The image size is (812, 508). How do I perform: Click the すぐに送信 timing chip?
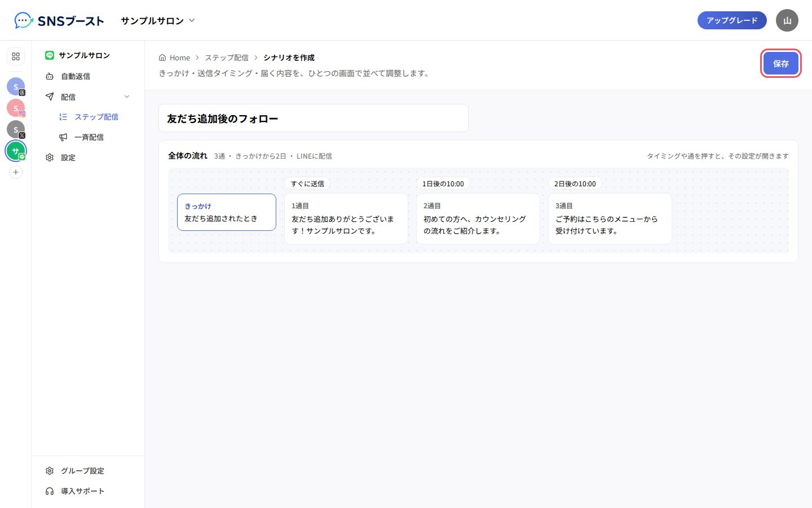pyautogui.click(x=307, y=183)
